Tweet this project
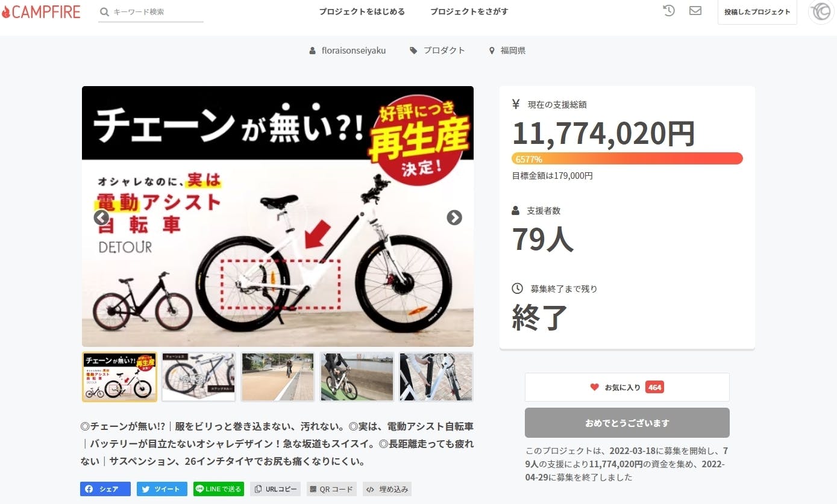Screen dimensions: 837x504 [x=161, y=489]
